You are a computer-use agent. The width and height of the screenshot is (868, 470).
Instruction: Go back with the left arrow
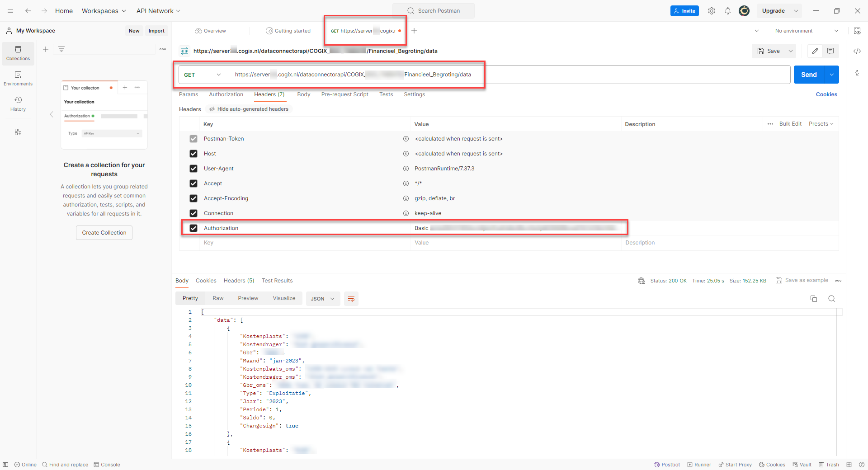(x=28, y=11)
